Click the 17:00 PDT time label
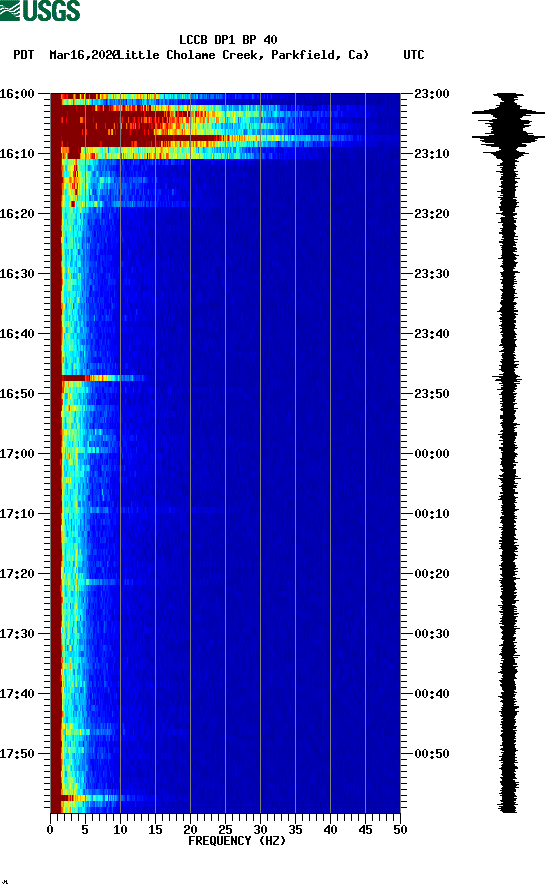This screenshot has width=552, height=893. pyautogui.click(x=17, y=454)
